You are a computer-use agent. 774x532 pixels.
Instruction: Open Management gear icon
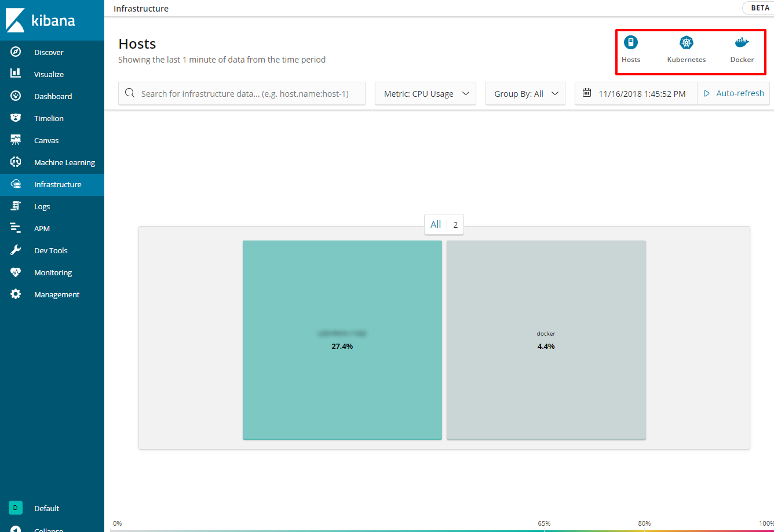point(16,294)
